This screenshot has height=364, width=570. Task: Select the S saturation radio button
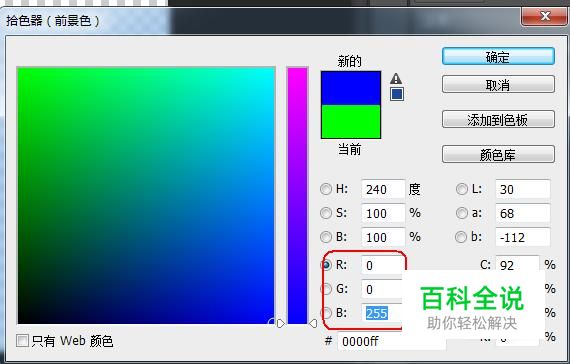click(326, 213)
